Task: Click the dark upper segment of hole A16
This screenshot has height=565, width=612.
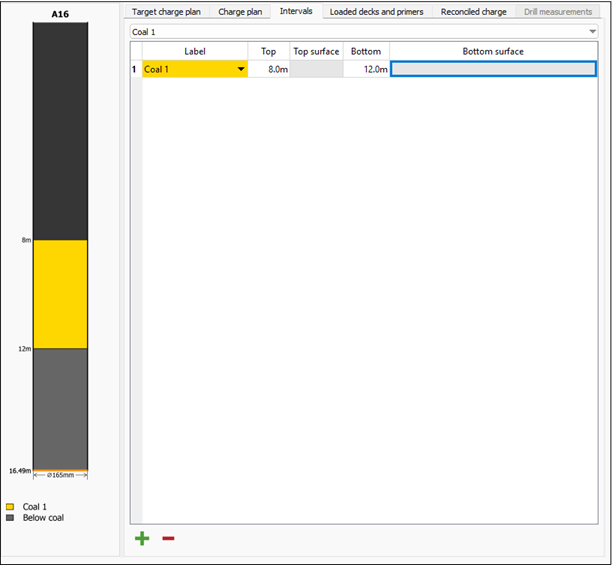Action: [x=60, y=131]
